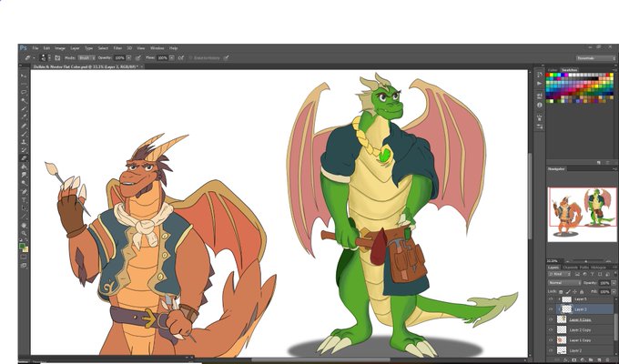The height and width of the screenshot is (364, 619).
Task: Lock image pixels brush icon in Layers
Action: (568, 292)
